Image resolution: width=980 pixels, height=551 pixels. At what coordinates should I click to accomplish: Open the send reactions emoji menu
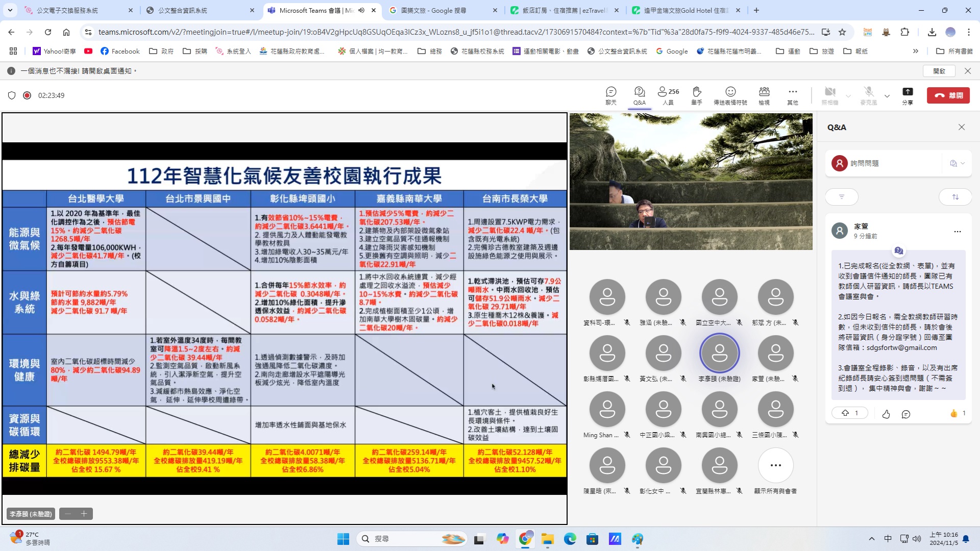click(x=730, y=95)
